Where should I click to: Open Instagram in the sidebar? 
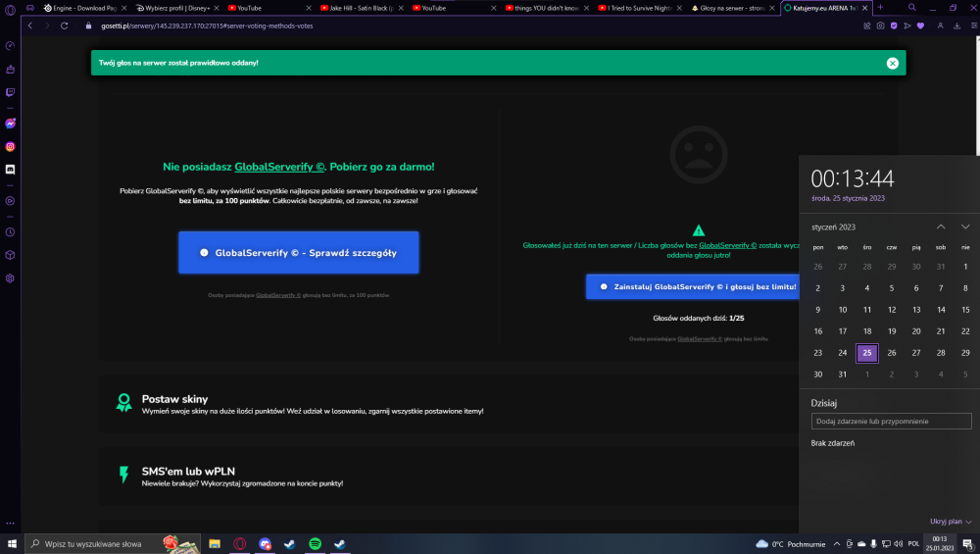click(x=10, y=146)
